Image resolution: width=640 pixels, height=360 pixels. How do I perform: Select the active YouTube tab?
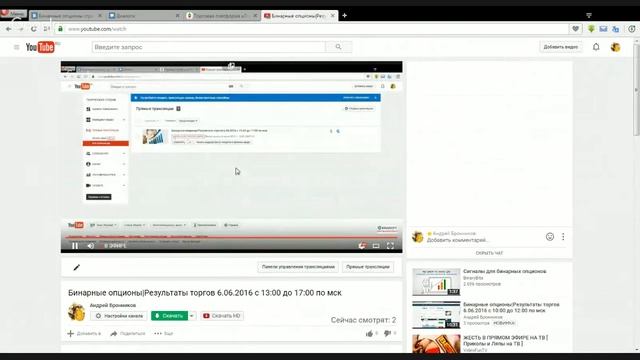click(299, 16)
